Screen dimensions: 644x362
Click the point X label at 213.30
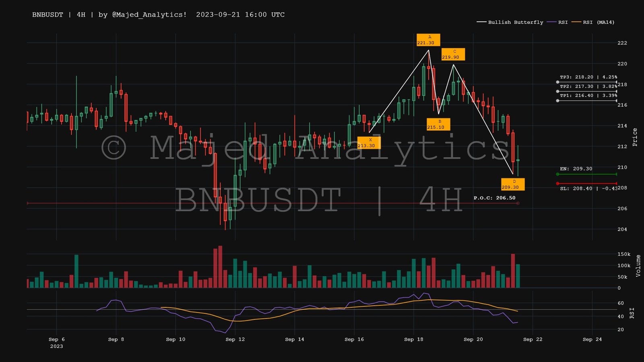pos(369,143)
